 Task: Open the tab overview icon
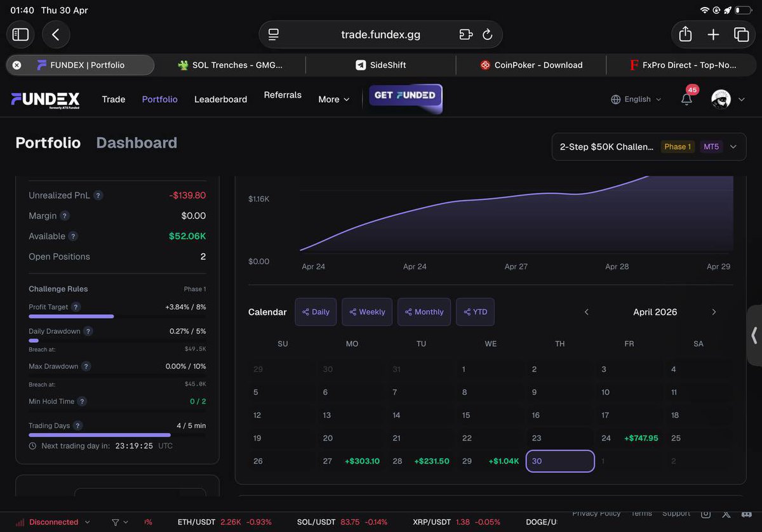click(741, 34)
